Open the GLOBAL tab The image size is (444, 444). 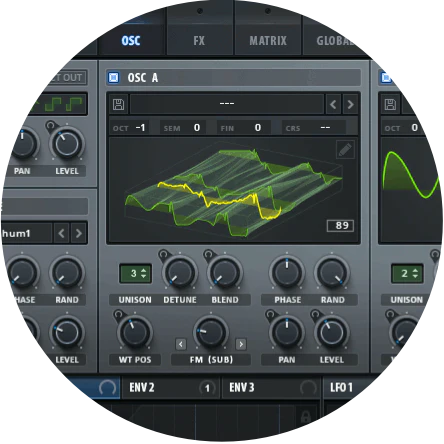click(x=335, y=41)
